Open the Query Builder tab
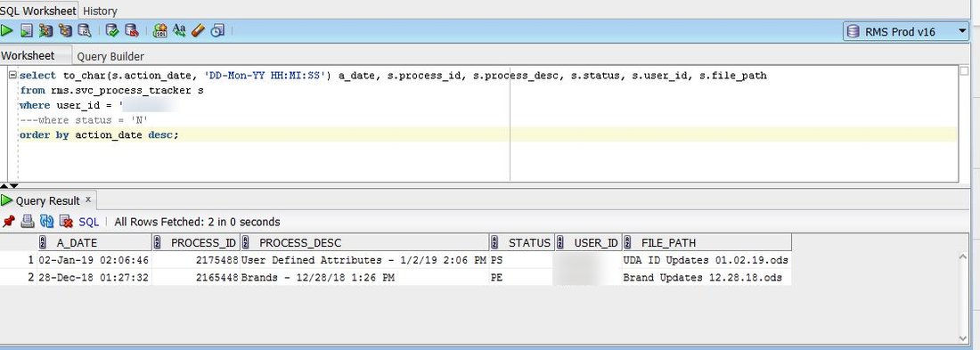Viewport: 980px width, 350px height. [x=110, y=56]
